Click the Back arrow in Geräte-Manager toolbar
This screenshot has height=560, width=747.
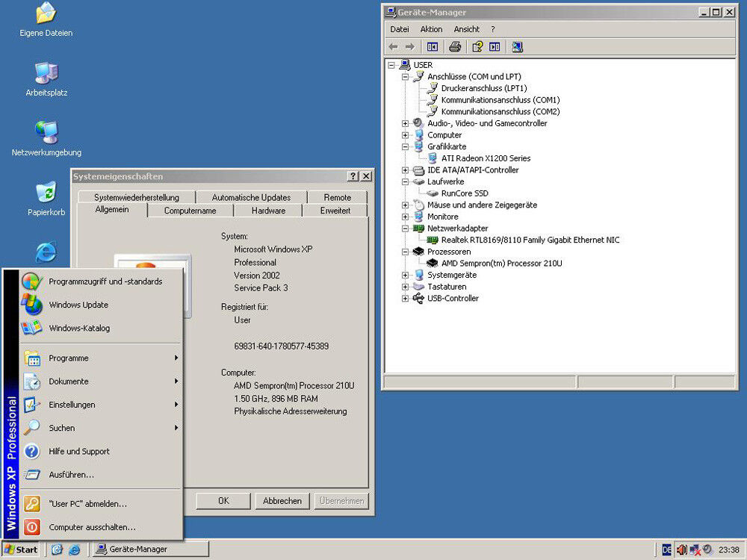(393, 46)
